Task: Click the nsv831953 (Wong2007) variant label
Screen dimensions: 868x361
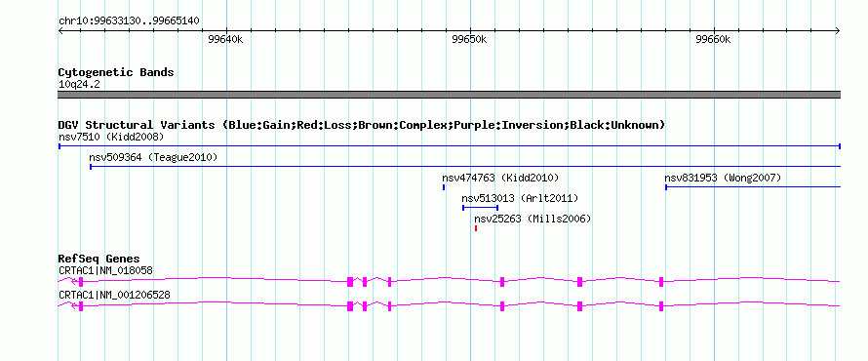Action: tap(723, 178)
